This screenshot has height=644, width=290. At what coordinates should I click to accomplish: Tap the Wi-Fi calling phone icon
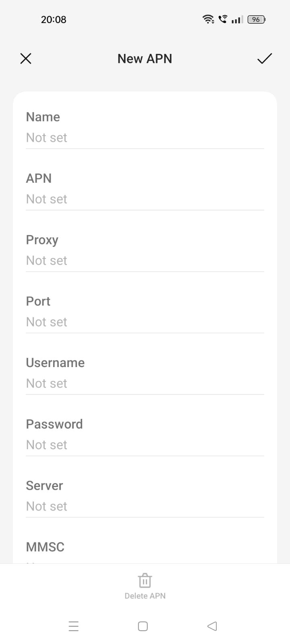pos(222,19)
